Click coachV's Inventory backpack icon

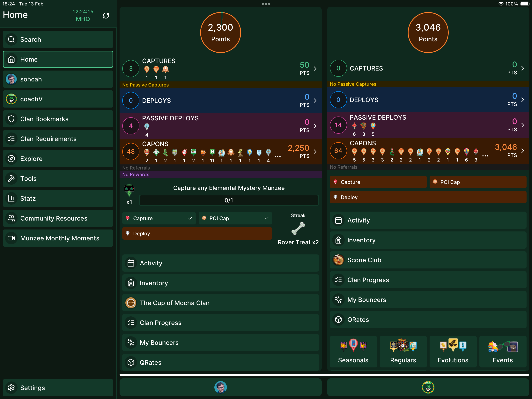click(338, 240)
